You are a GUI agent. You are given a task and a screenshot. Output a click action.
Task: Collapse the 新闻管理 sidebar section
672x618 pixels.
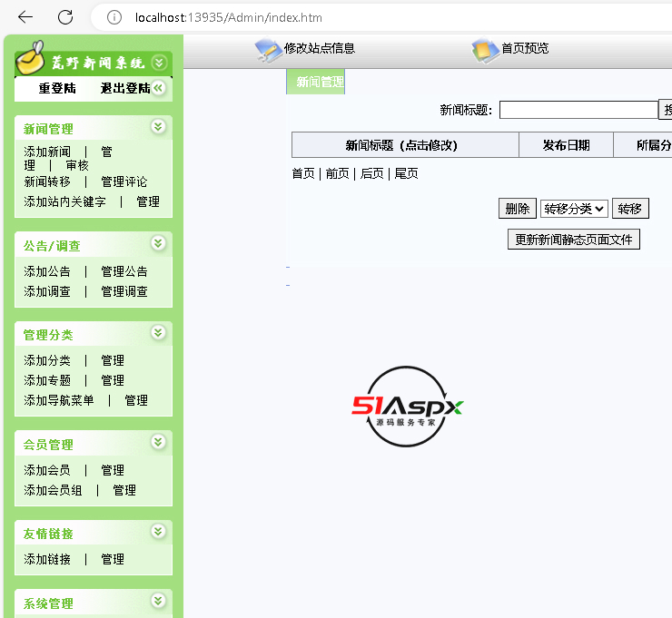[x=158, y=126]
